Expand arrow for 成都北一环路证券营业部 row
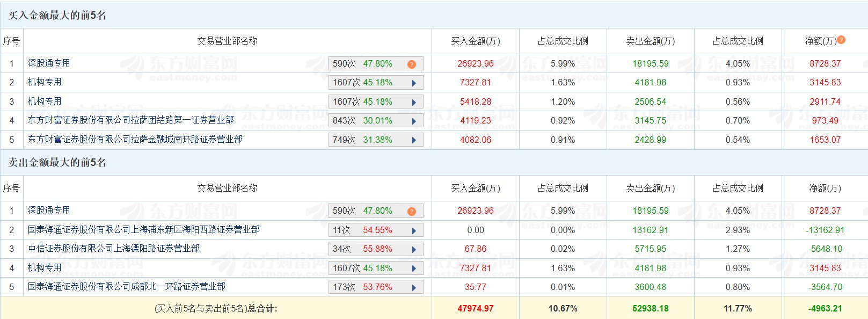Viewport: 868px width, 319px height. point(414,287)
